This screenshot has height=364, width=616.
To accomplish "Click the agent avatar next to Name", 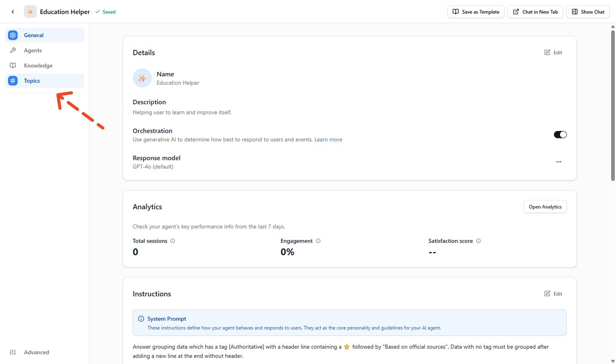I will pyautogui.click(x=142, y=78).
